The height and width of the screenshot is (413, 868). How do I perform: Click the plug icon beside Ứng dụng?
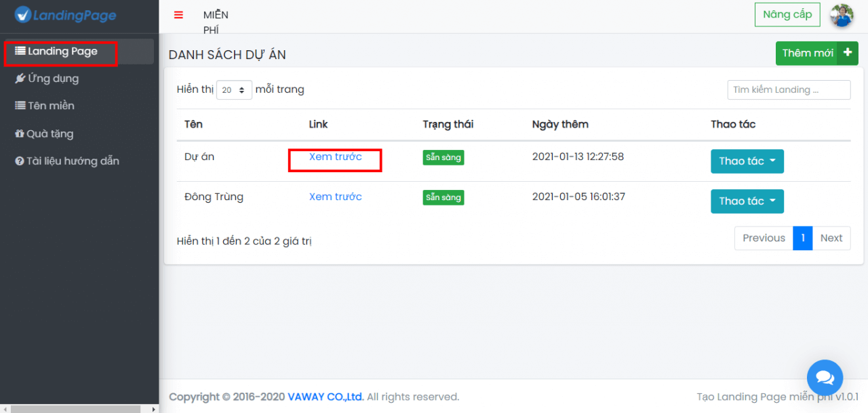(x=20, y=79)
